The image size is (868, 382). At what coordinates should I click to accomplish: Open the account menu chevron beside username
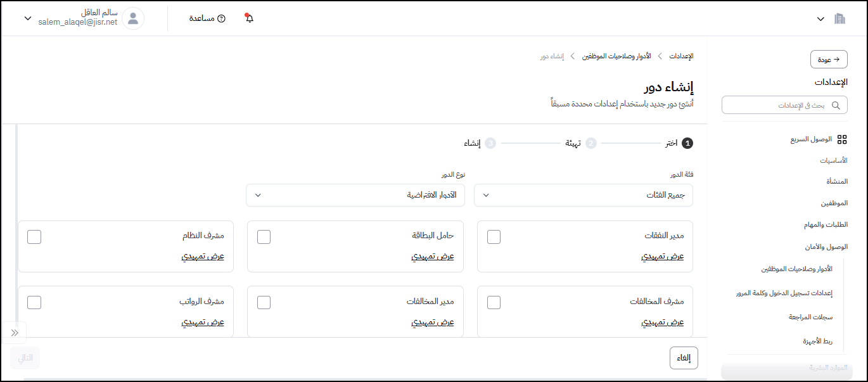[x=27, y=18]
